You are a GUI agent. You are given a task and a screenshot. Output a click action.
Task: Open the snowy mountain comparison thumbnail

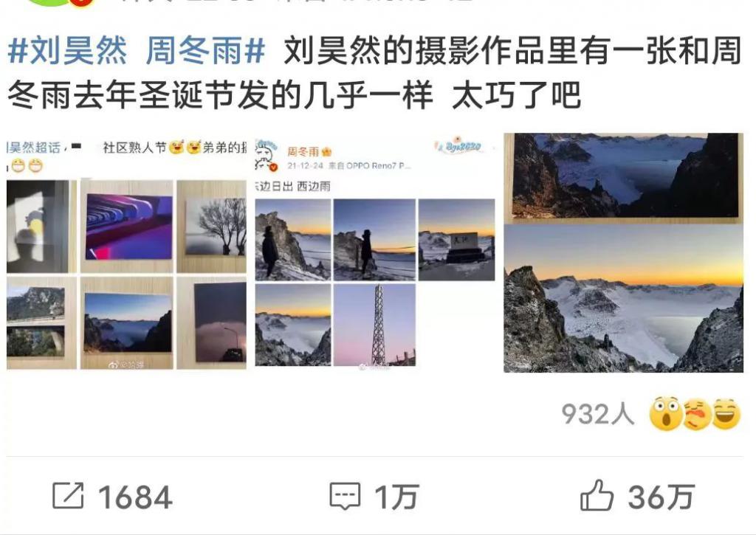(x=623, y=252)
